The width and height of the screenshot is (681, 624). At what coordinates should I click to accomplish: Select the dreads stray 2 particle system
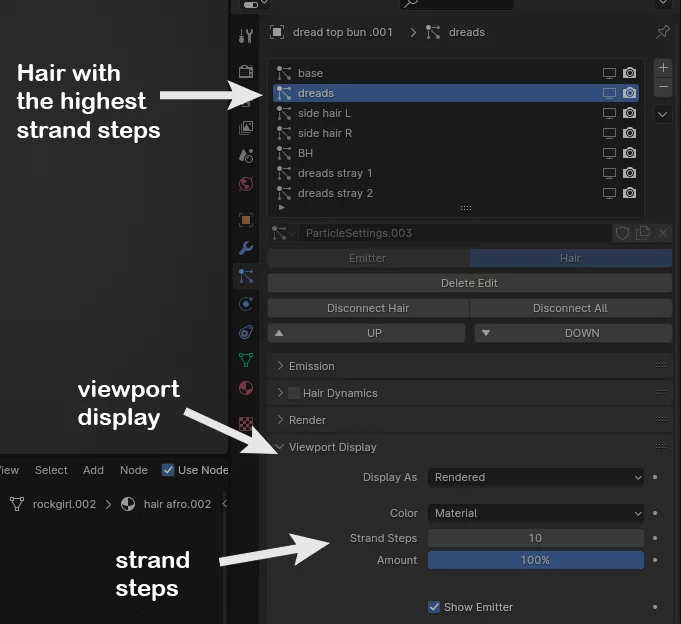coord(456,193)
